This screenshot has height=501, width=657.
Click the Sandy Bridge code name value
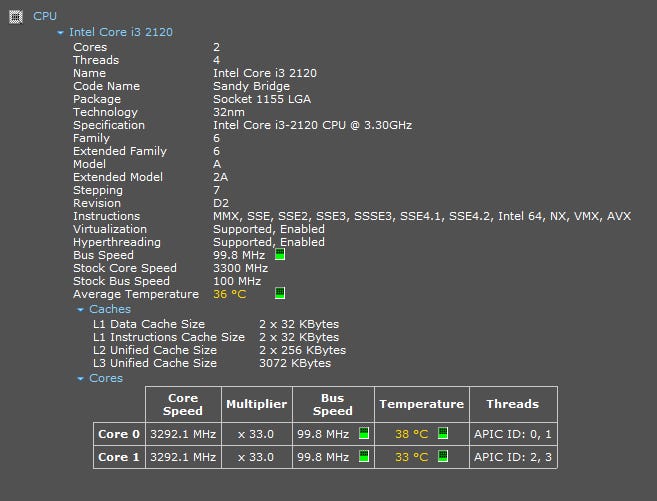click(x=251, y=86)
